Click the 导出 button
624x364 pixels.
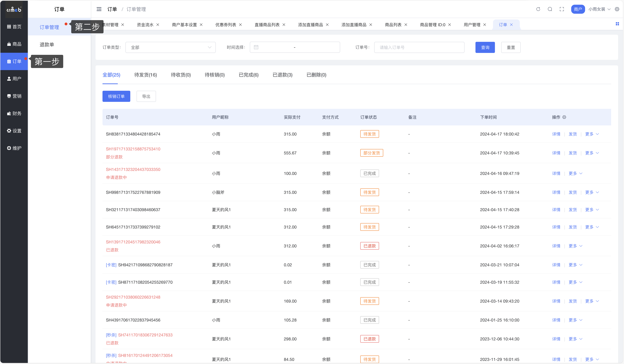146,96
